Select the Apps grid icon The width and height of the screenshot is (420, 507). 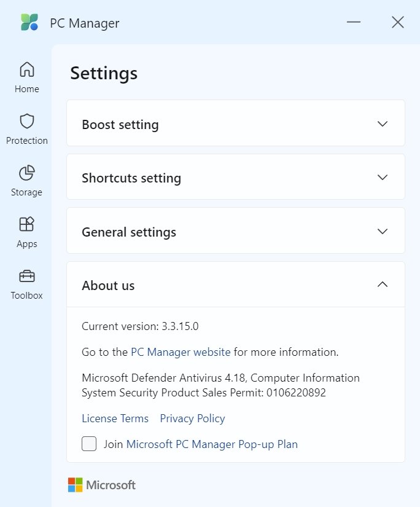[x=27, y=224]
